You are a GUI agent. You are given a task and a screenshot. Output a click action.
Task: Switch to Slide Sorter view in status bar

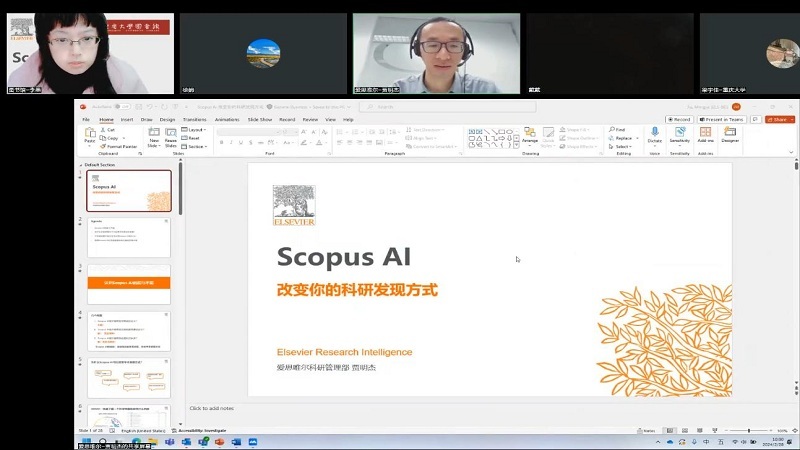click(685, 431)
